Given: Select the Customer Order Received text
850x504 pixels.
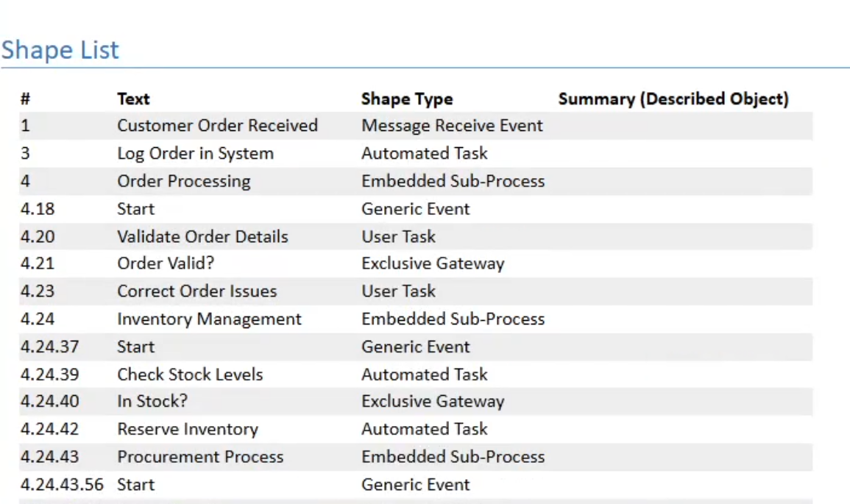Looking at the screenshot, I should pos(217,126).
